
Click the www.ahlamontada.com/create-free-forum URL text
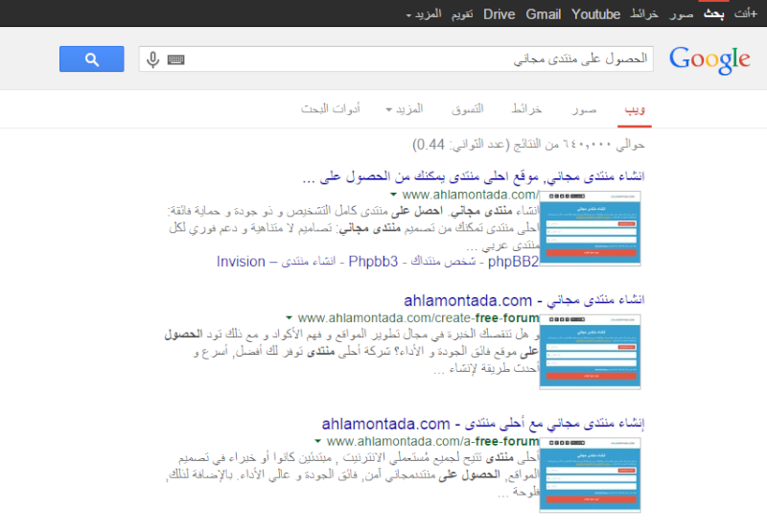[418, 318]
